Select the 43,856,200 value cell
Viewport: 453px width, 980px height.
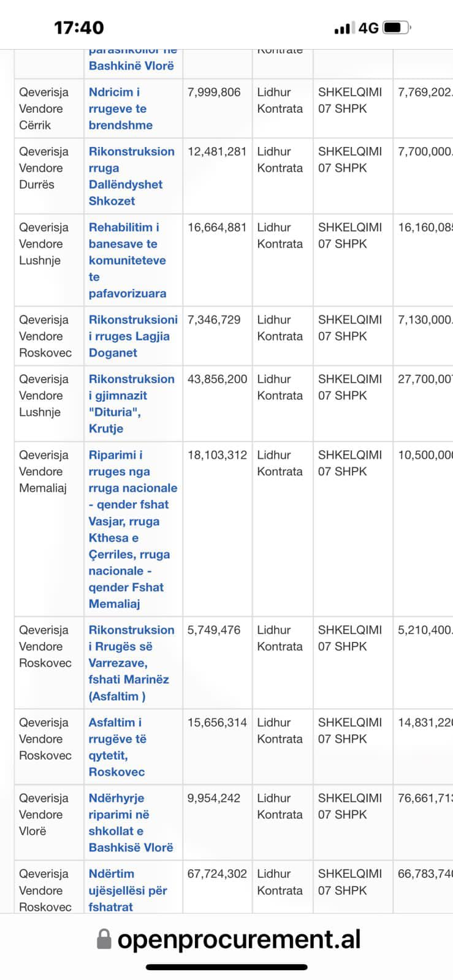pos(217,379)
